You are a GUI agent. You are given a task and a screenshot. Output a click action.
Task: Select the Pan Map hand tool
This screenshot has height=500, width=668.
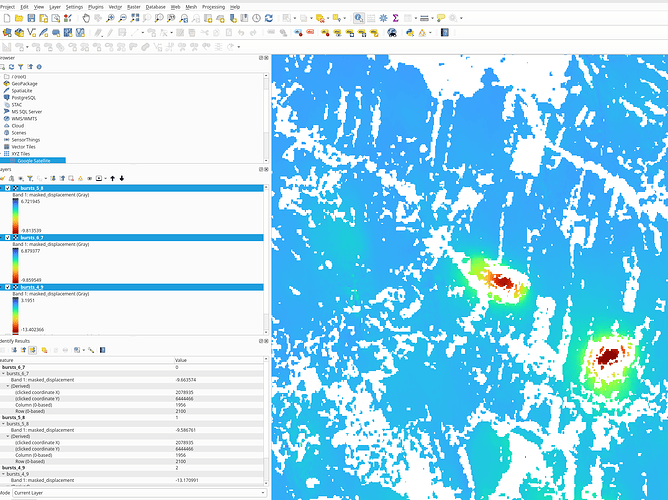[84, 18]
